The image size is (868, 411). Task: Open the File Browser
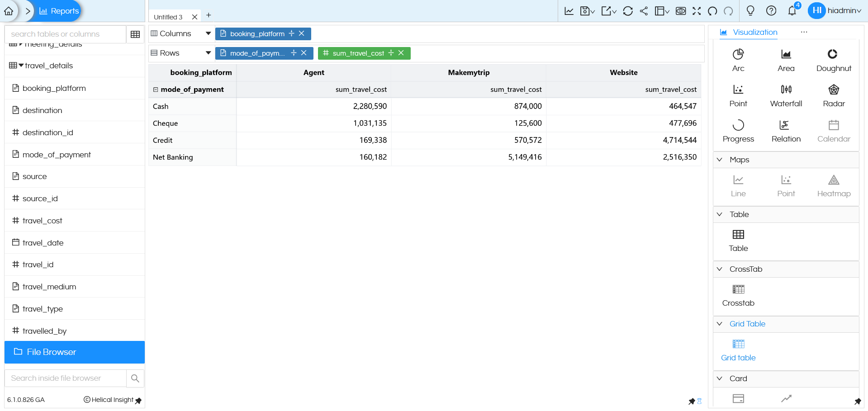click(50, 352)
